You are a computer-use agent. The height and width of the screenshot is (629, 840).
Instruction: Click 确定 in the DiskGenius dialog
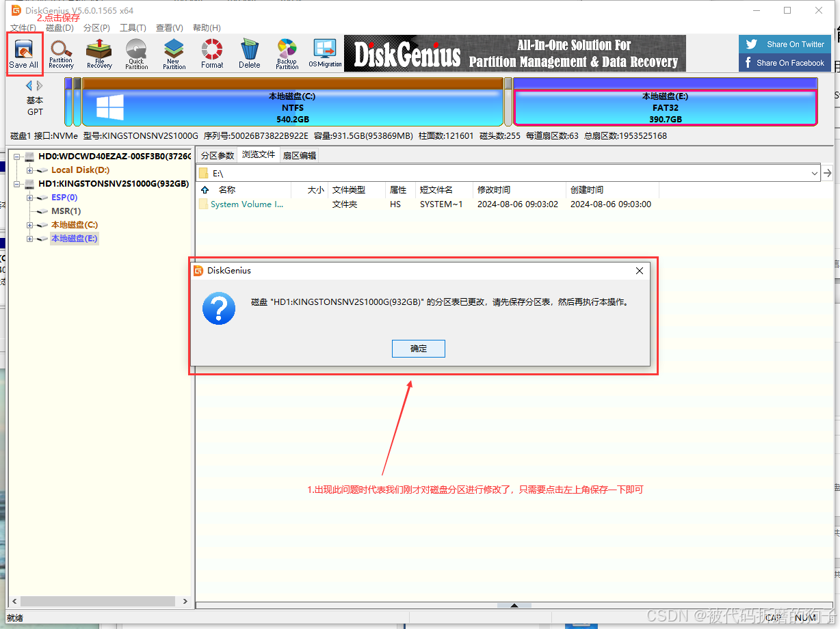click(419, 349)
